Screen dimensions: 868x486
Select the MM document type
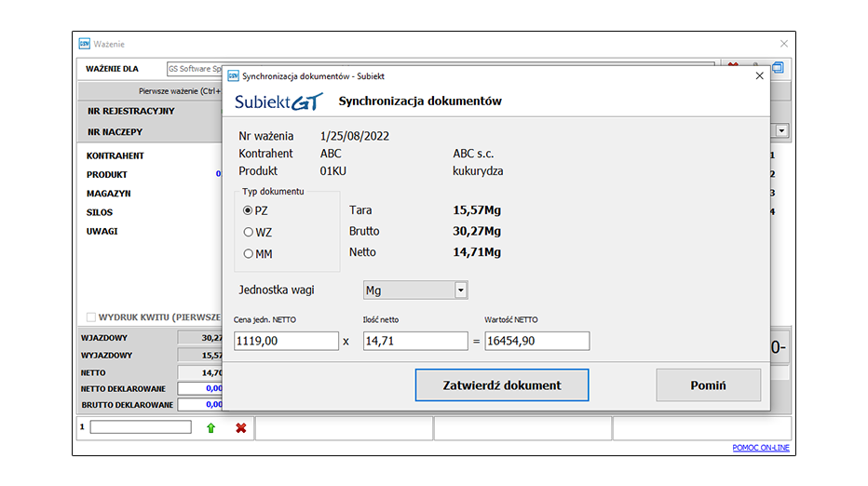pos(249,253)
